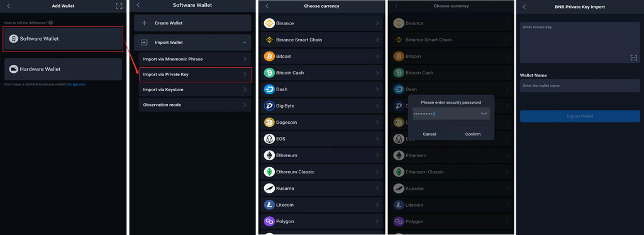Click the Import Wallet arrow-box icon
Viewport: 644px width, 235px height.
pos(144,42)
